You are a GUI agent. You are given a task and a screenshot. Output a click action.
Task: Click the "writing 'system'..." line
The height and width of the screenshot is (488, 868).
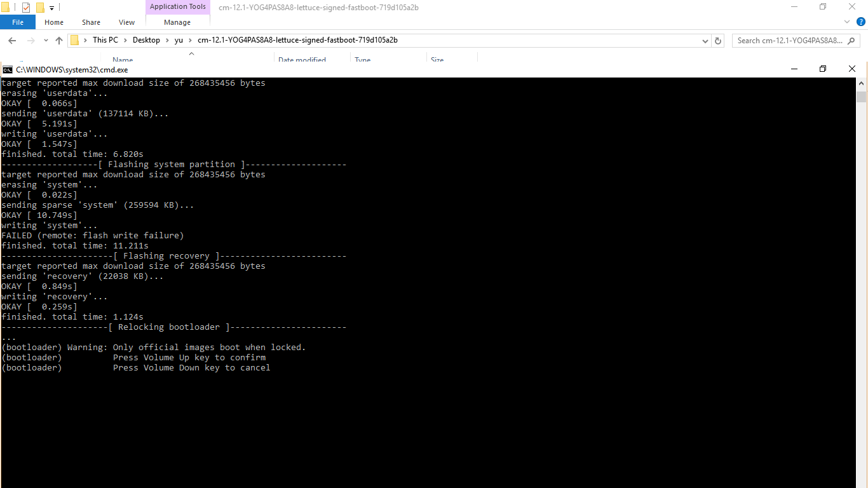pyautogui.click(x=50, y=226)
